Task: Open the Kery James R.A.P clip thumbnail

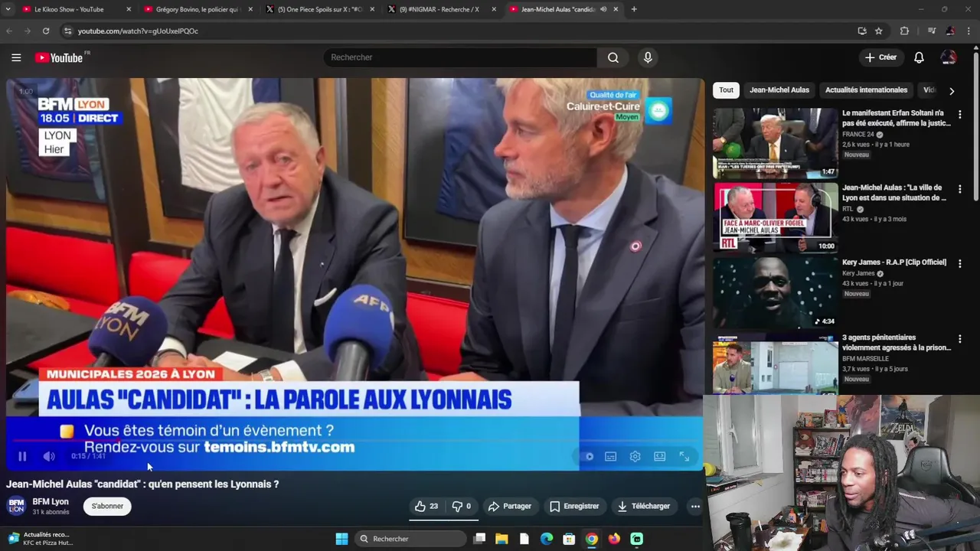Action: pyautogui.click(x=775, y=292)
